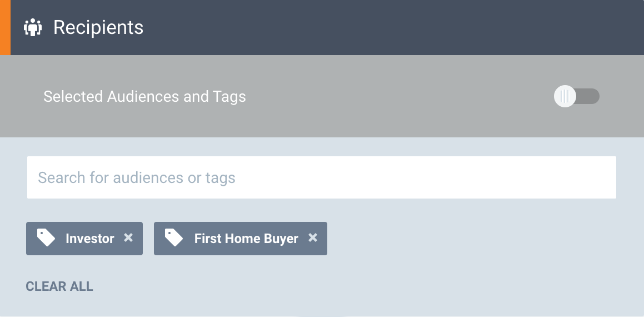Click the white knob of the toggle switch

(x=565, y=96)
